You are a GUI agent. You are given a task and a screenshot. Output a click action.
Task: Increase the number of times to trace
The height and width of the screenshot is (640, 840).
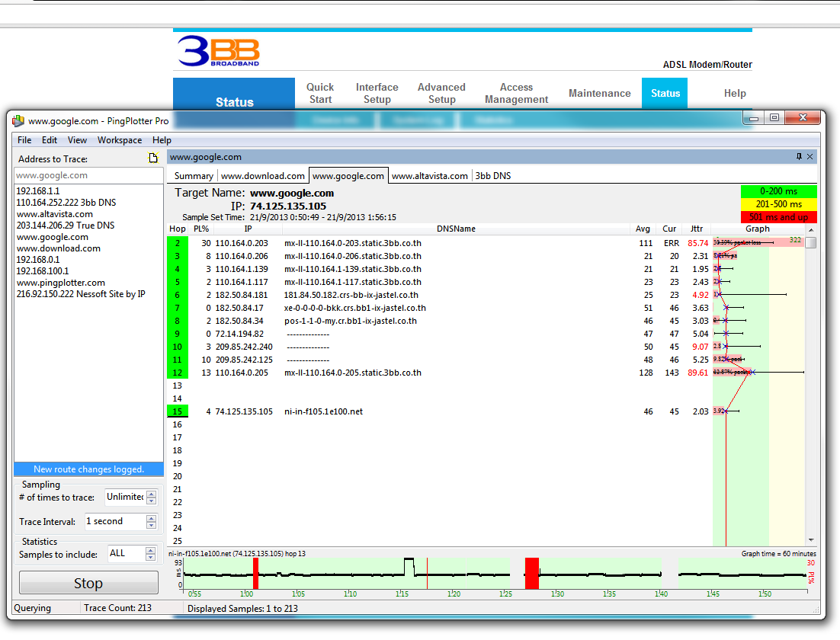click(152, 494)
